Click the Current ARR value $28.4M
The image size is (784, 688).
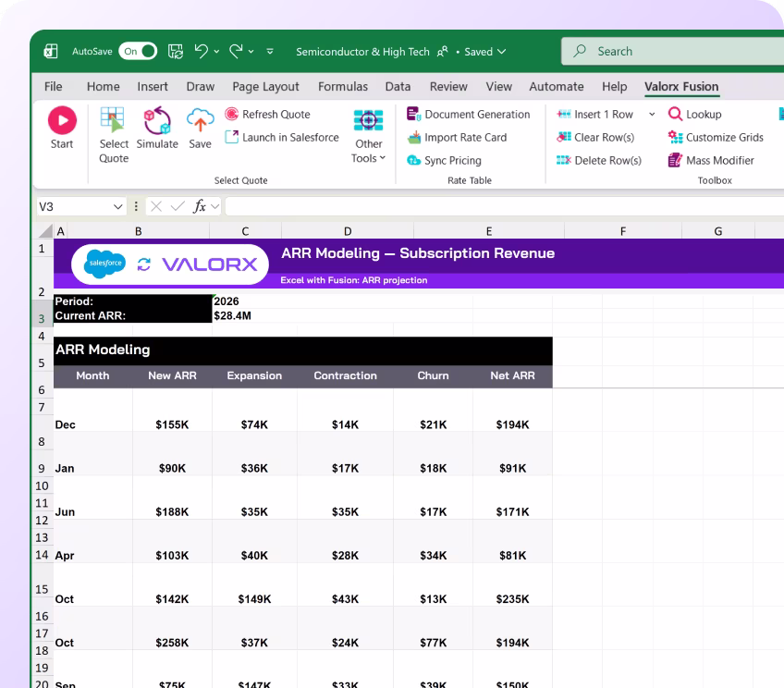pyautogui.click(x=232, y=315)
